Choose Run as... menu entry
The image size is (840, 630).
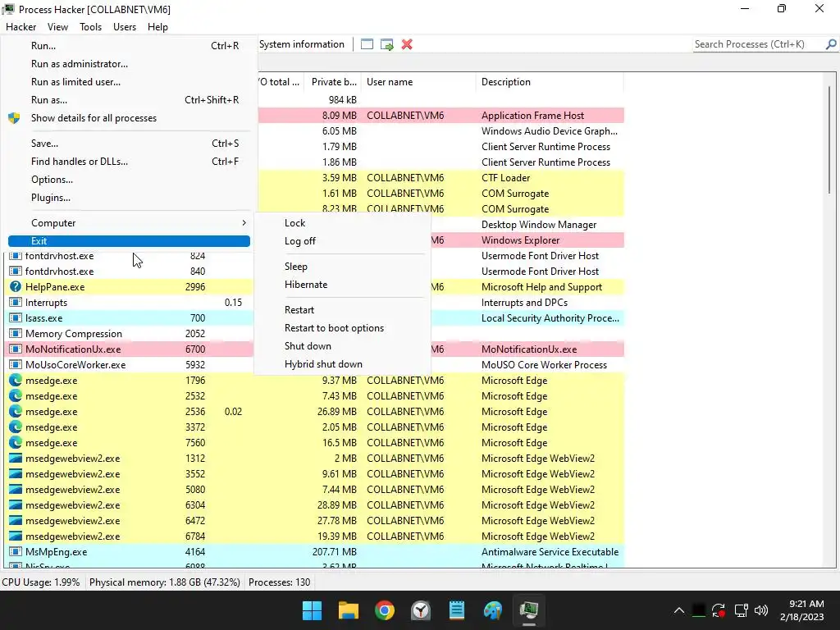[129, 100]
